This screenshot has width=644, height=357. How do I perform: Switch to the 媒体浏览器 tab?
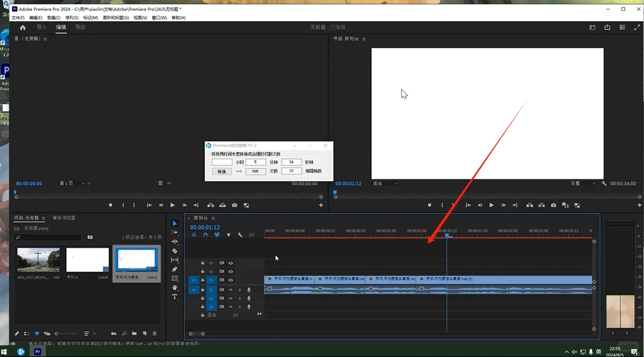pyautogui.click(x=63, y=218)
